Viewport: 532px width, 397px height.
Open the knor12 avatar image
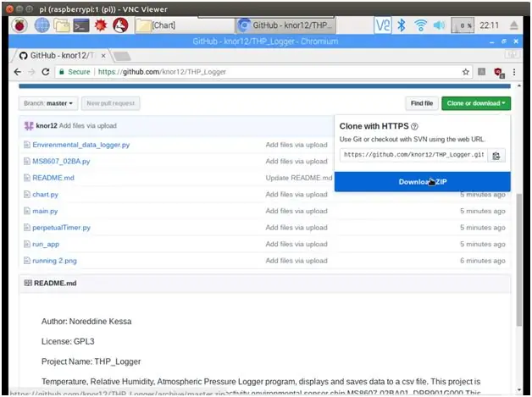(x=29, y=126)
